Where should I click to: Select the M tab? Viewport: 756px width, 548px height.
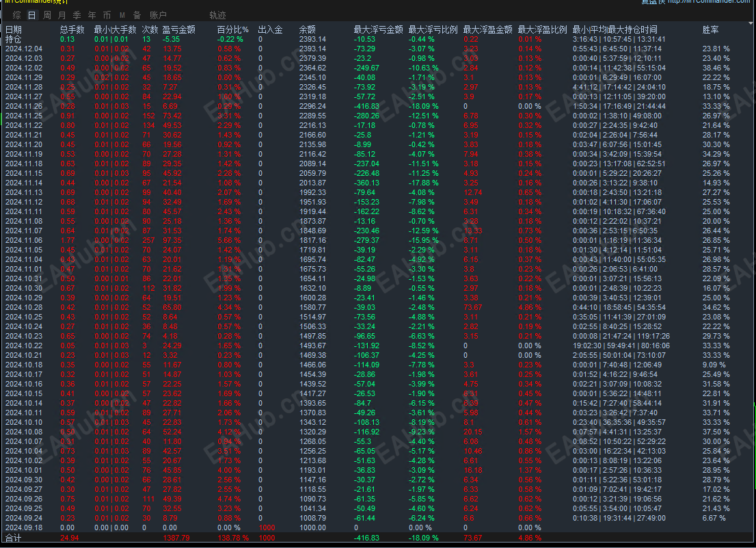click(122, 16)
